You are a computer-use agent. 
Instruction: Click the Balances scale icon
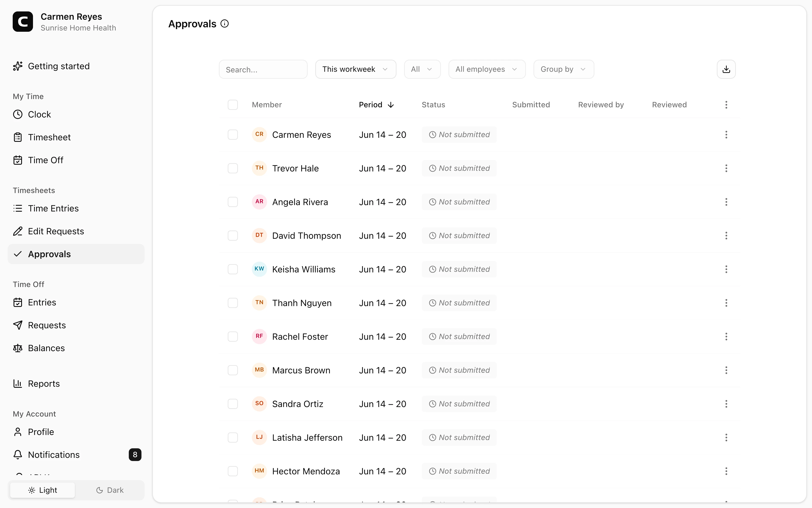click(18, 348)
